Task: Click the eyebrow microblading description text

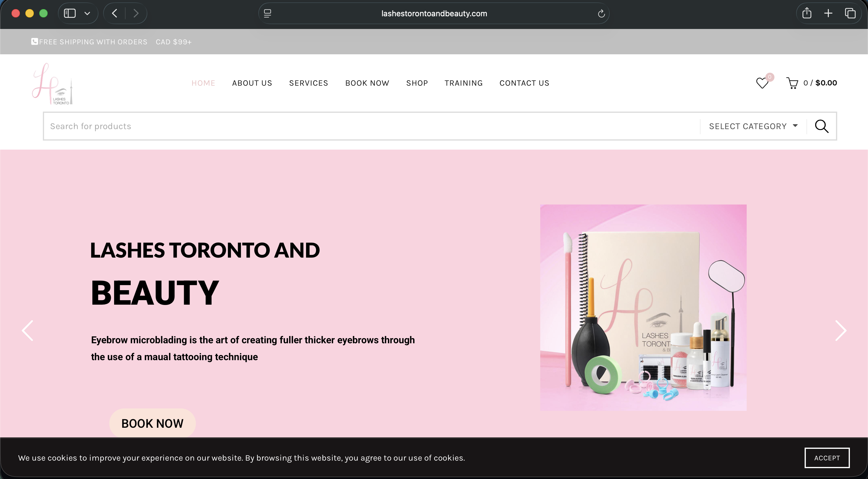Action: [253, 348]
